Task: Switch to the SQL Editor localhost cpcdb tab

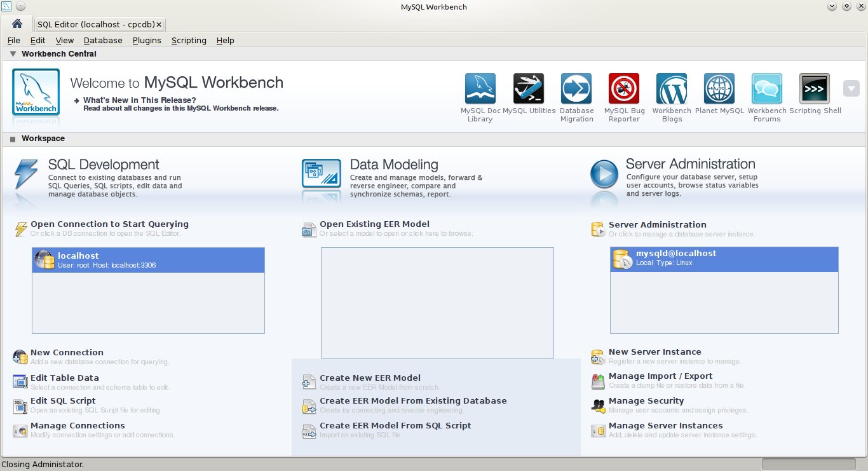Action: tap(94, 24)
